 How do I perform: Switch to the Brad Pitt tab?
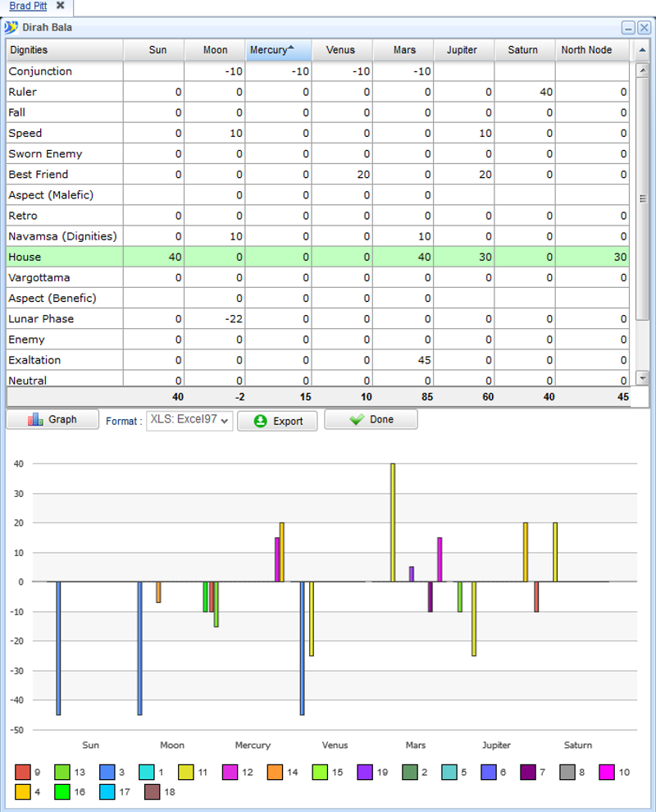pyautogui.click(x=28, y=7)
